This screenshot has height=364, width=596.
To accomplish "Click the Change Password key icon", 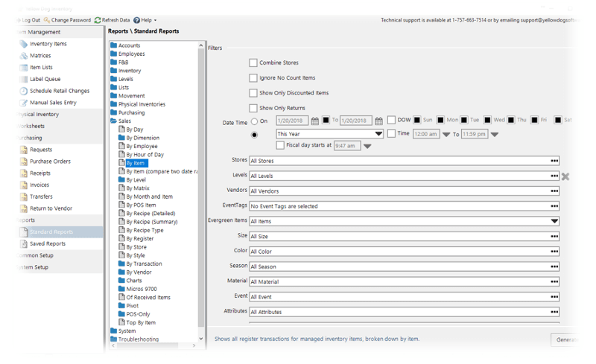I will 47,20.
